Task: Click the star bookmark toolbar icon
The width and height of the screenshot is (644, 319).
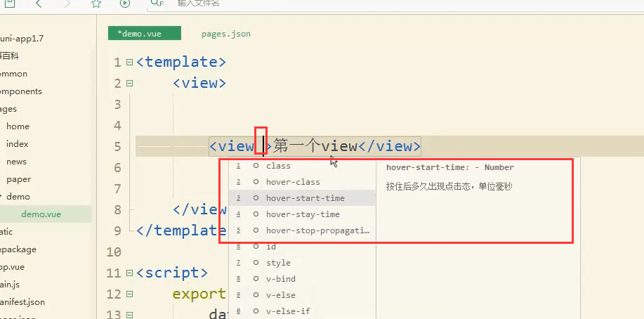Action: (x=96, y=4)
